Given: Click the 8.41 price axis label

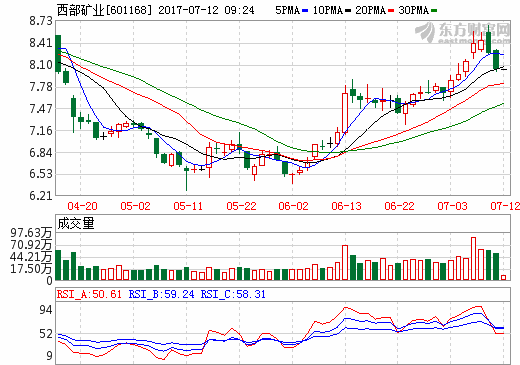Looking at the screenshot, I should pyautogui.click(x=41, y=43).
